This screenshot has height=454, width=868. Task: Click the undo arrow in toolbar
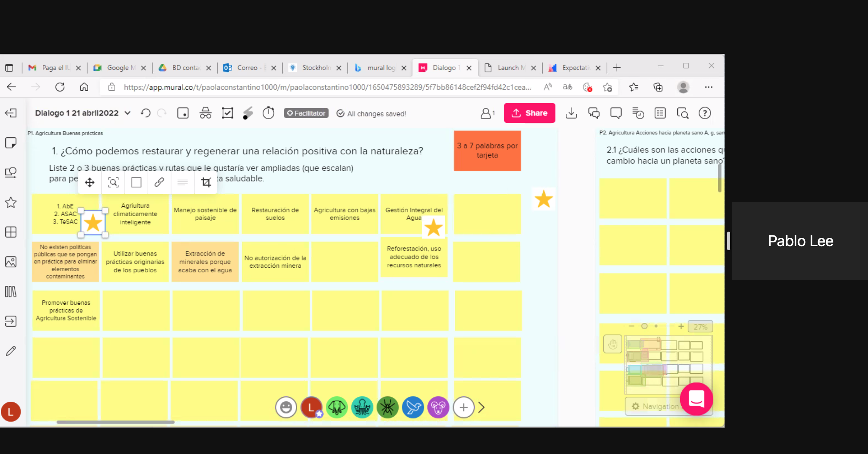pyautogui.click(x=146, y=113)
